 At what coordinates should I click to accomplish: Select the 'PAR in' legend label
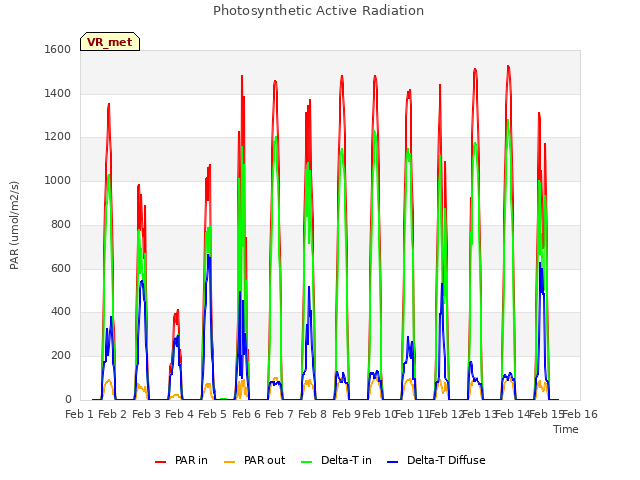[x=191, y=460]
